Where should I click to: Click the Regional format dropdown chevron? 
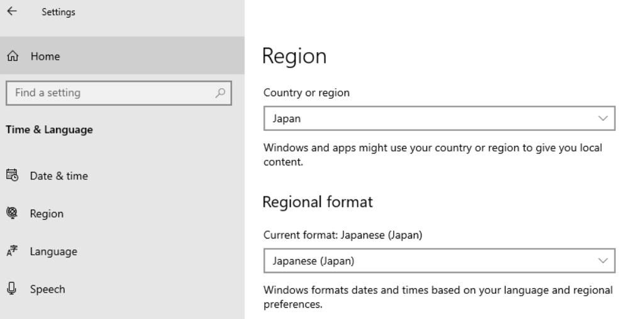click(x=603, y=260)
